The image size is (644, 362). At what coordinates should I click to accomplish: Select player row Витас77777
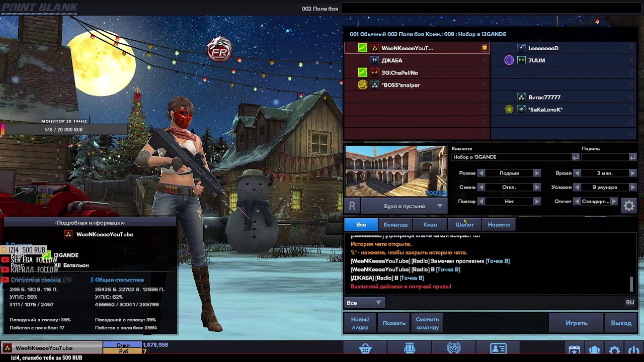564,97
